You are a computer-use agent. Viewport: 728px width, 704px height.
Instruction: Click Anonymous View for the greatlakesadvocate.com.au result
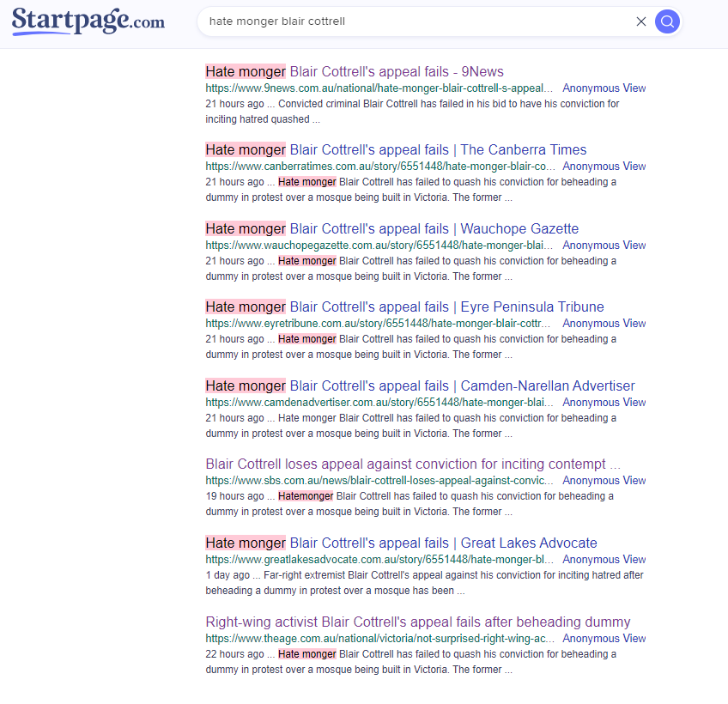coord(604,559)
